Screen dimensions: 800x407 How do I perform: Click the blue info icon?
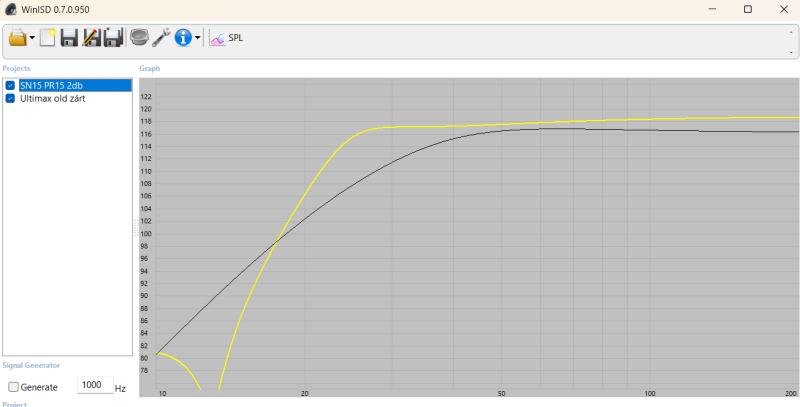[183, 38]
